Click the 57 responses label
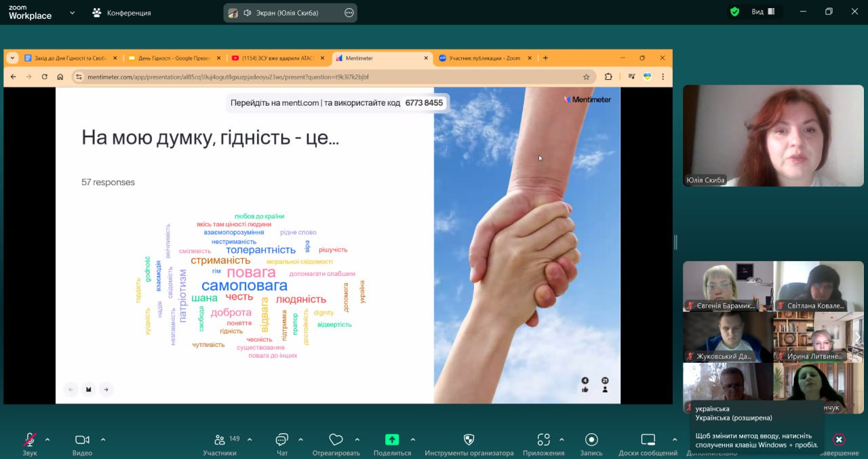868x459 pixels. pyautogui.click(x=108, y=182)
